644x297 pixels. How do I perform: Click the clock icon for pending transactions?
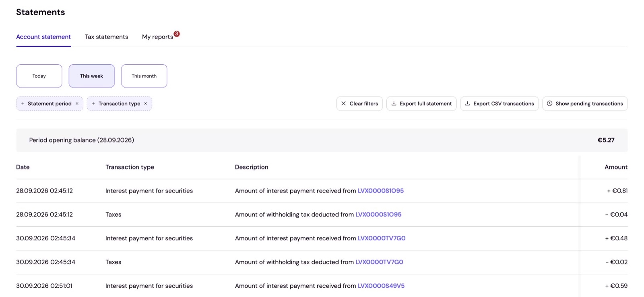(549, 103)
